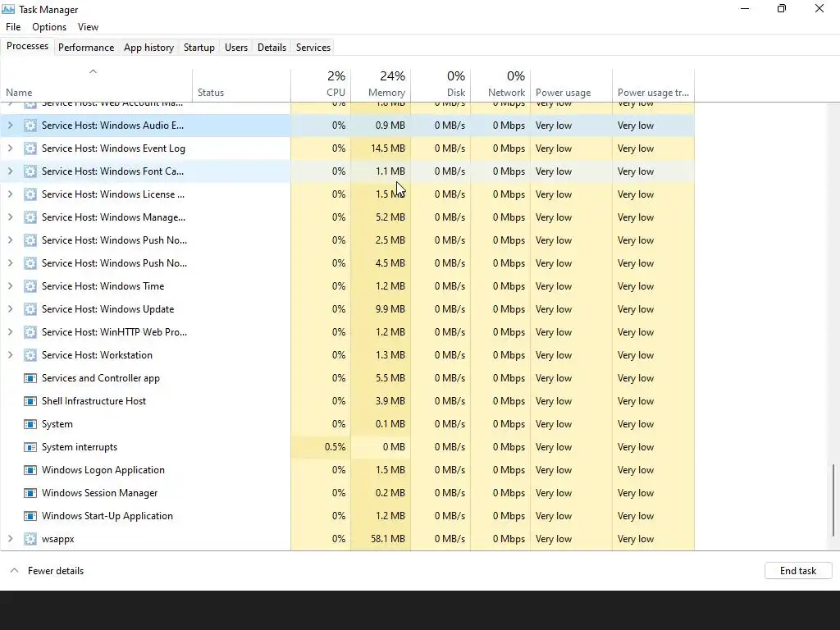Click the Shell Infrastructure Host icon

(x=30, y=401)
